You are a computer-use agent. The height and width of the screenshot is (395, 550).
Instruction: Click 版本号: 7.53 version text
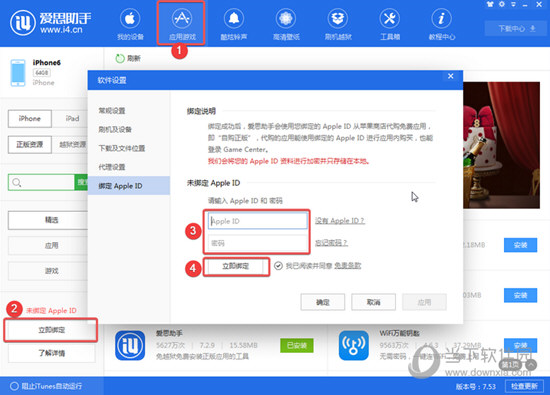click(x=476, y=387)
